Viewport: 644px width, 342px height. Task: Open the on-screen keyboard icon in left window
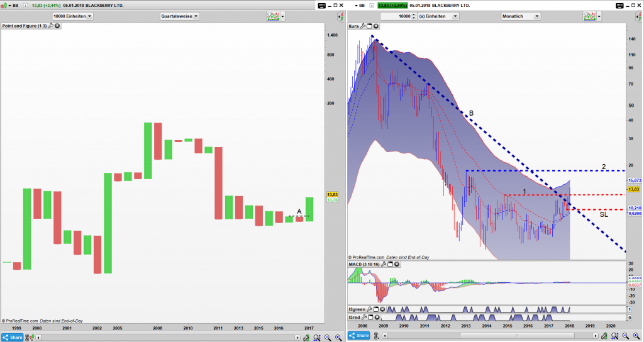tap(321, 5)
